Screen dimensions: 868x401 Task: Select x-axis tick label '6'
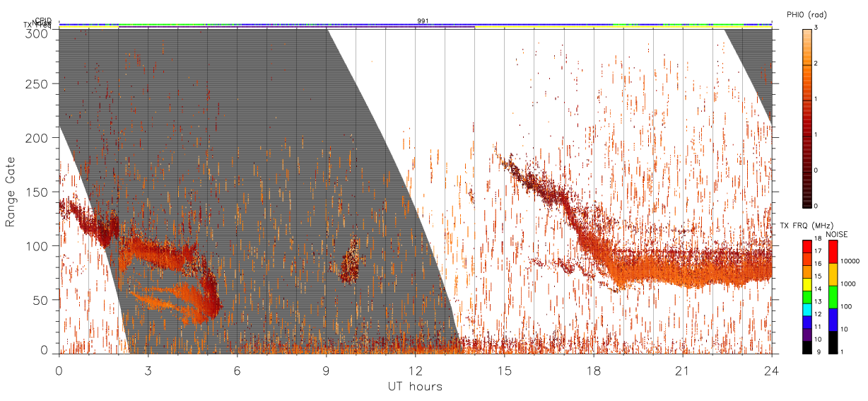237,371
